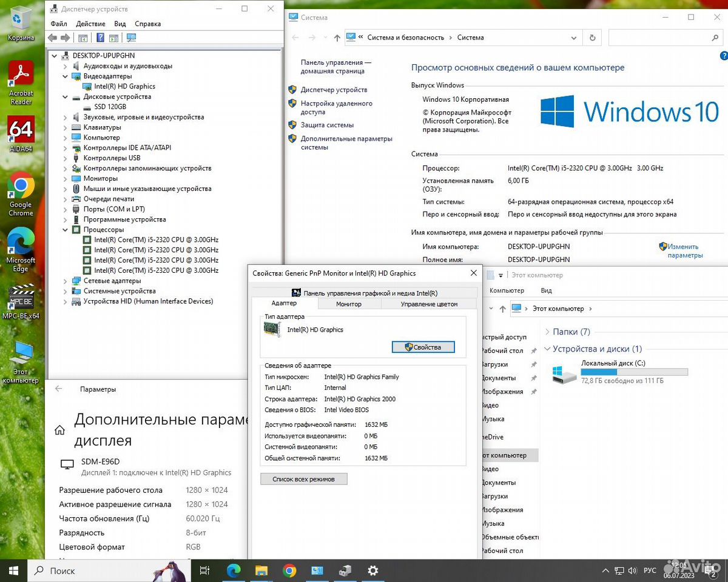
Task: Click Свойства button in adapter dialog
Action: pos(423,347)
